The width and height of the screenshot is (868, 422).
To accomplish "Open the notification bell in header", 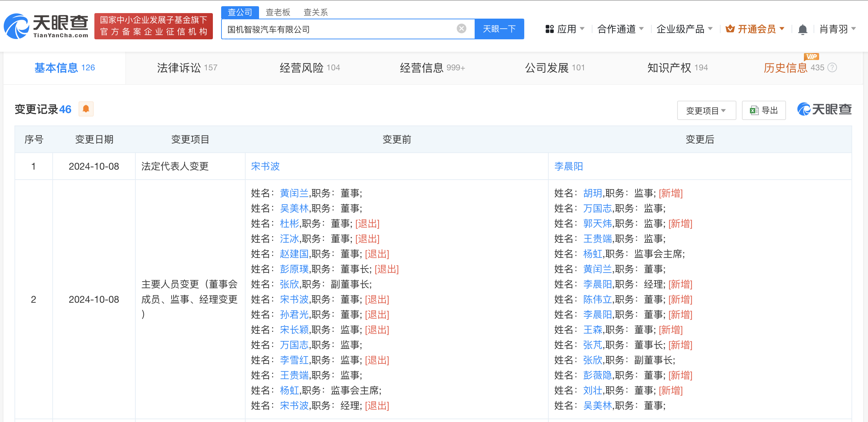I will [803, 29].
